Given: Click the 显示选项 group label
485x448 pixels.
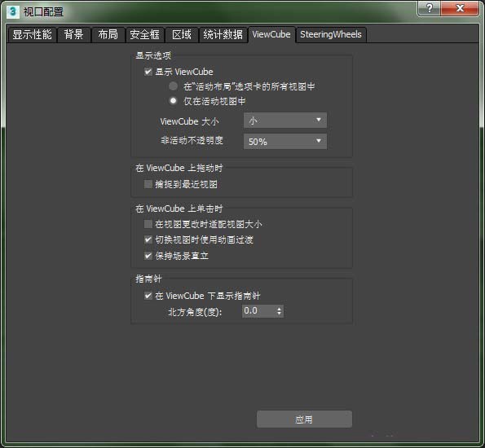Looking at the screenshot, I should point(153,55).
